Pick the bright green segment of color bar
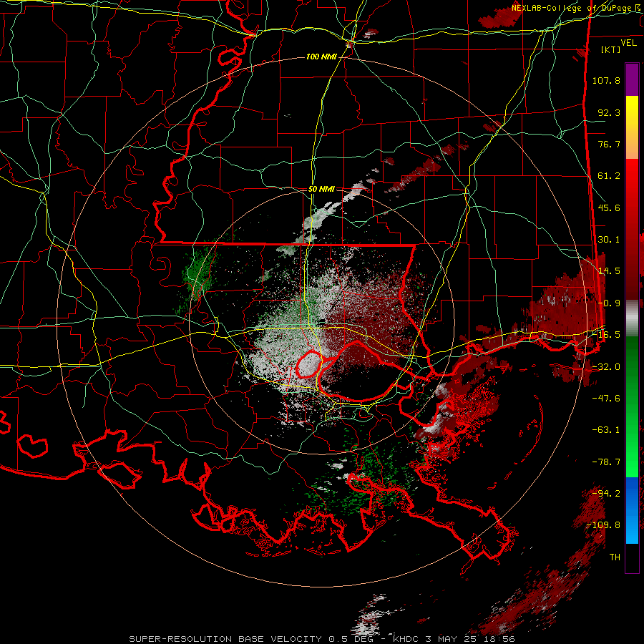This screenshot has height=644, width=644. (632, 452)
